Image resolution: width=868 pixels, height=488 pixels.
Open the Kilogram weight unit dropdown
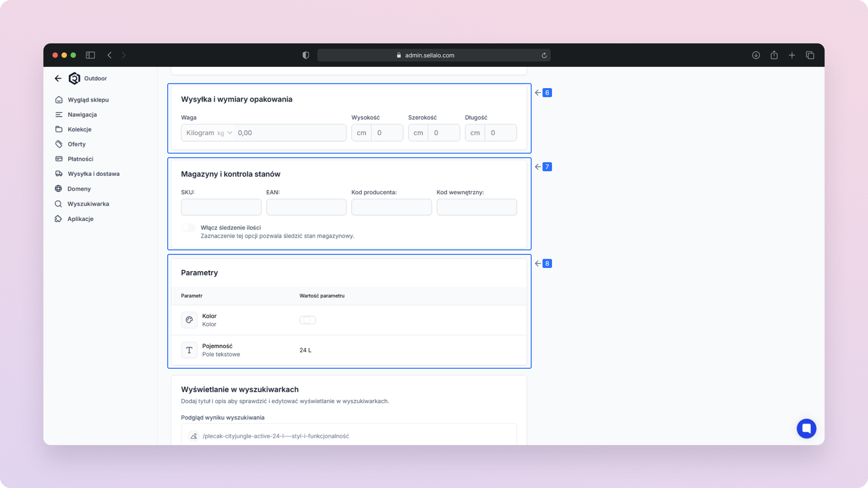point(209,133)
